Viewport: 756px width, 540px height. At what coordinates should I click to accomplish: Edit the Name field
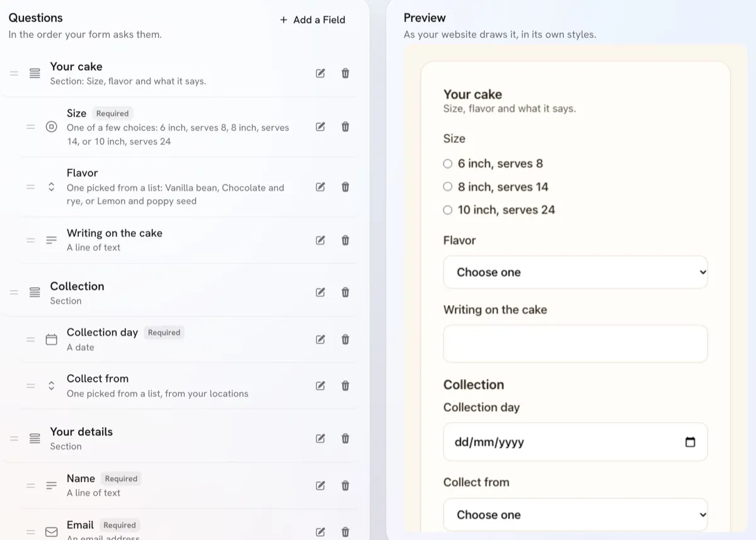(320, 485)
